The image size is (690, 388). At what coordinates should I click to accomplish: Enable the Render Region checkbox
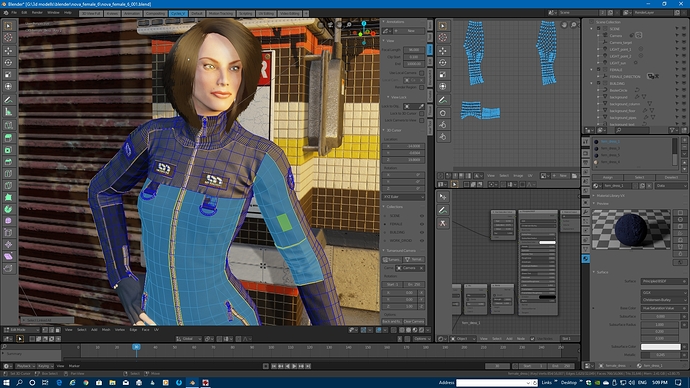coord(422,87)
